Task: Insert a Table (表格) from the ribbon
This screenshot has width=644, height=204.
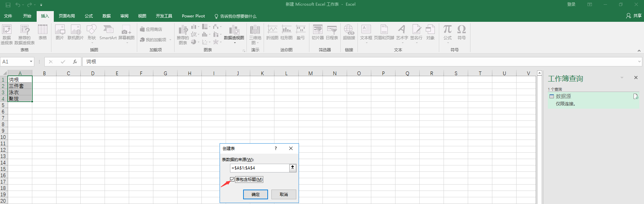Action: point(43,32)
